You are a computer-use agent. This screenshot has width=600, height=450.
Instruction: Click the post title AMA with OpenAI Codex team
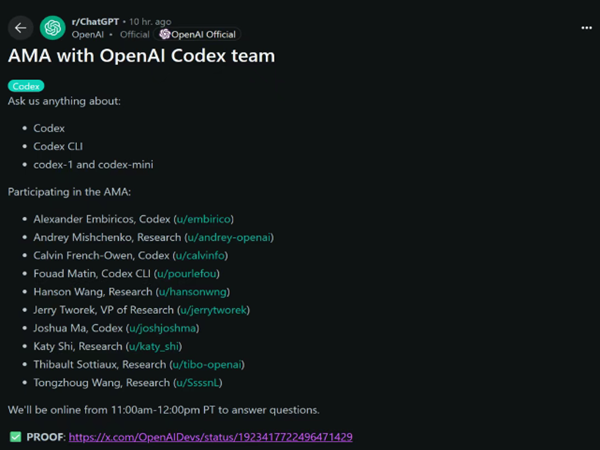click(142, 56)
